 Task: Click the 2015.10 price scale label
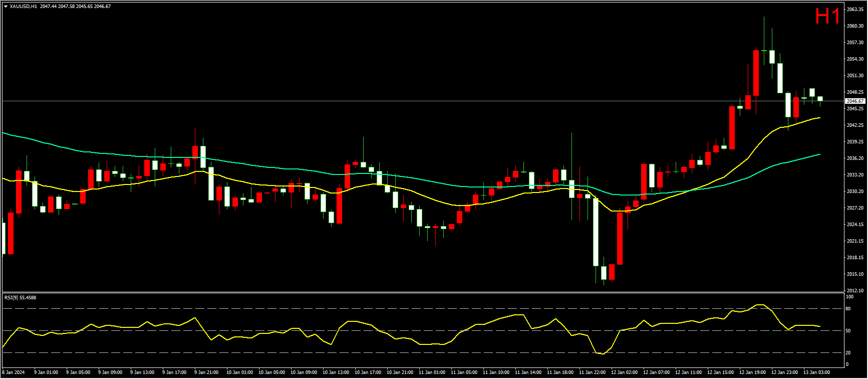[855, 274]
